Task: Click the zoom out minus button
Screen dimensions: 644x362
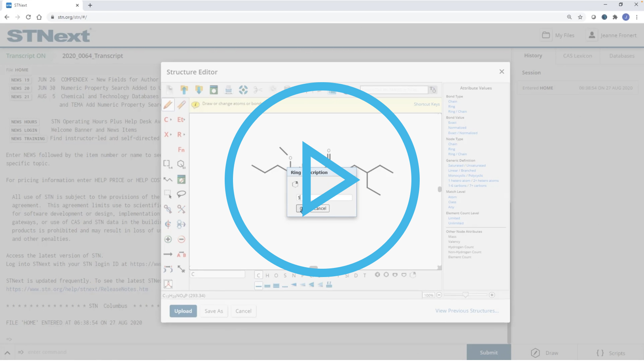Action: 439,295
